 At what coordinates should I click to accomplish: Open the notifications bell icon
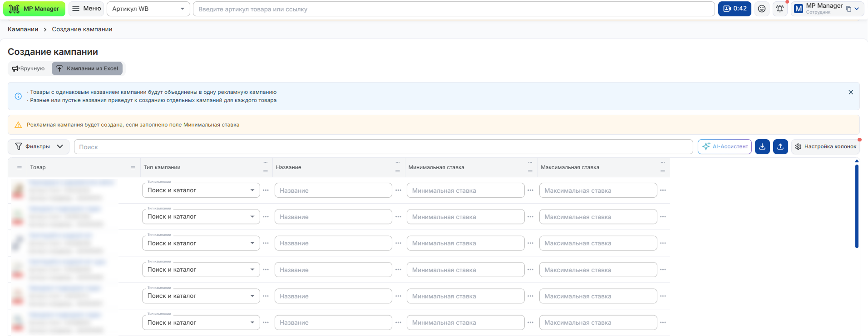[780, 9]
